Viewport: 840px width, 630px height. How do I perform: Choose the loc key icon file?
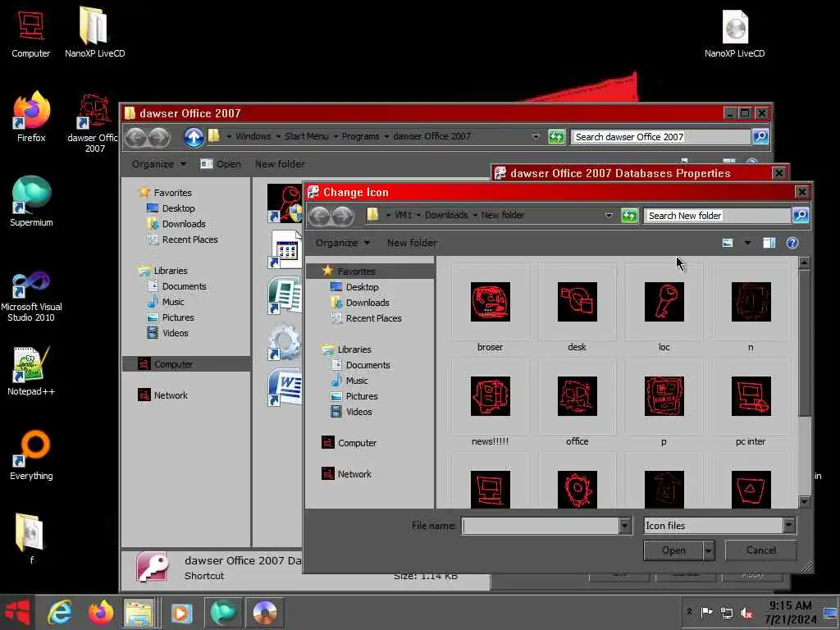click(x=664, y=302)
